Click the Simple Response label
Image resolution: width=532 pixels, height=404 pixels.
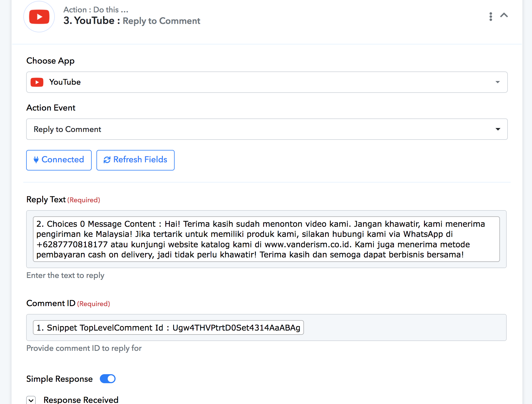point(60,379)
